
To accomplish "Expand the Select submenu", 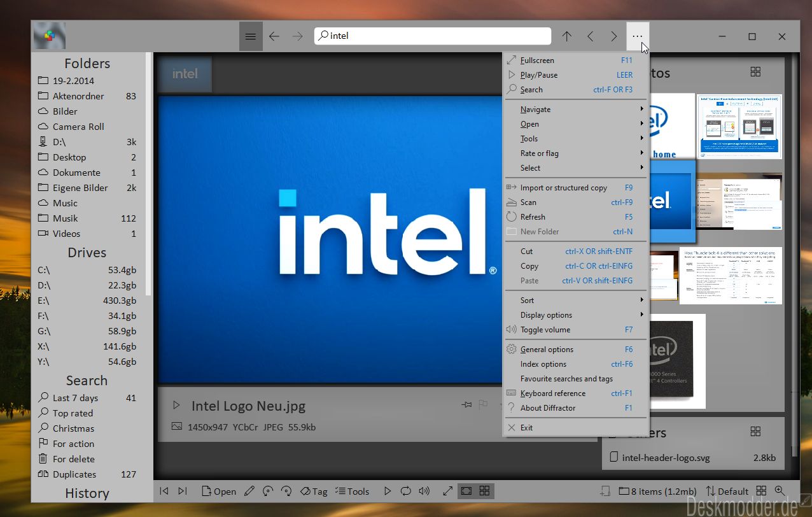I will pyautogui.click(x=576, y=168).
